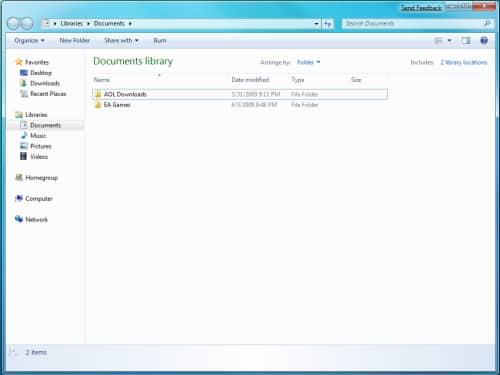Viewport: 500px width, 375px height.
Task: Expand the arrow after Documents in breadcrumb
Action: 130,24
